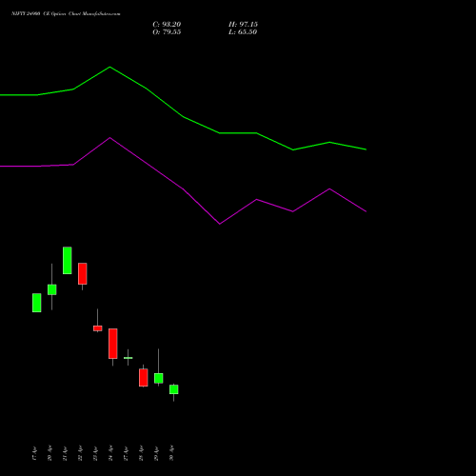The image size is (476, 476).
Task: Select the 22 Apr date label
Action: [x=80, y=453]
